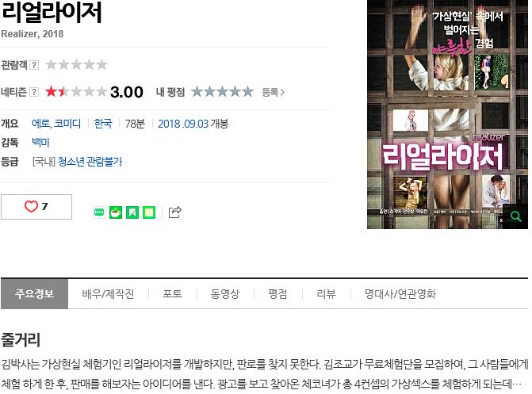
Task: Select the 평점 tab
Action: 277,294
